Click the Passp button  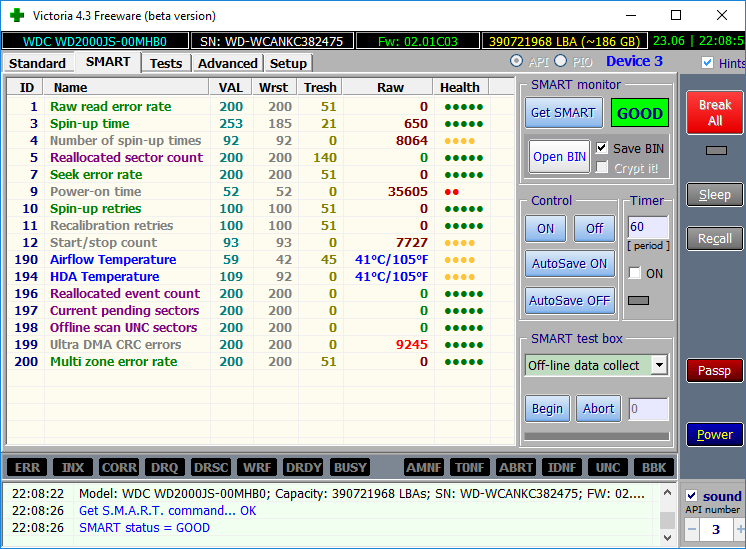(715, 371)
